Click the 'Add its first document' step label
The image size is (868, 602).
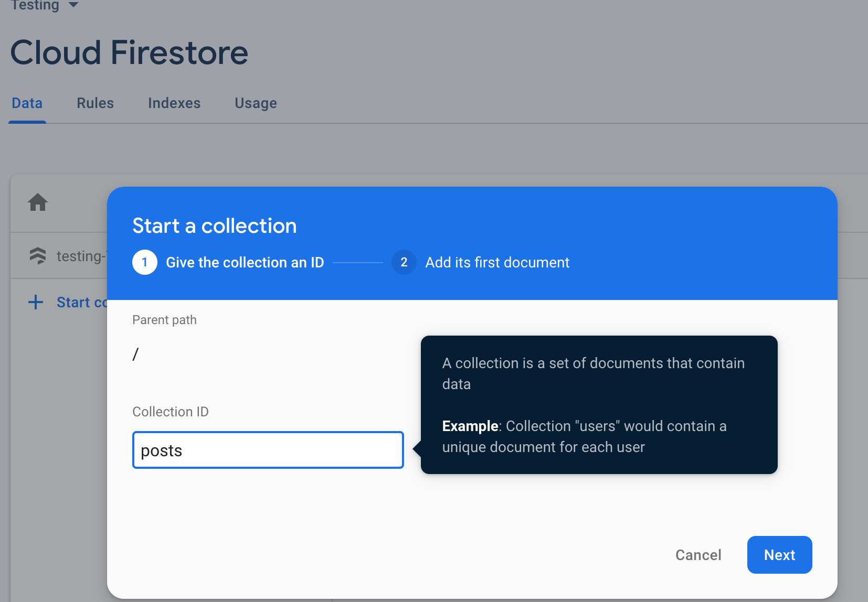coord(497,262)
